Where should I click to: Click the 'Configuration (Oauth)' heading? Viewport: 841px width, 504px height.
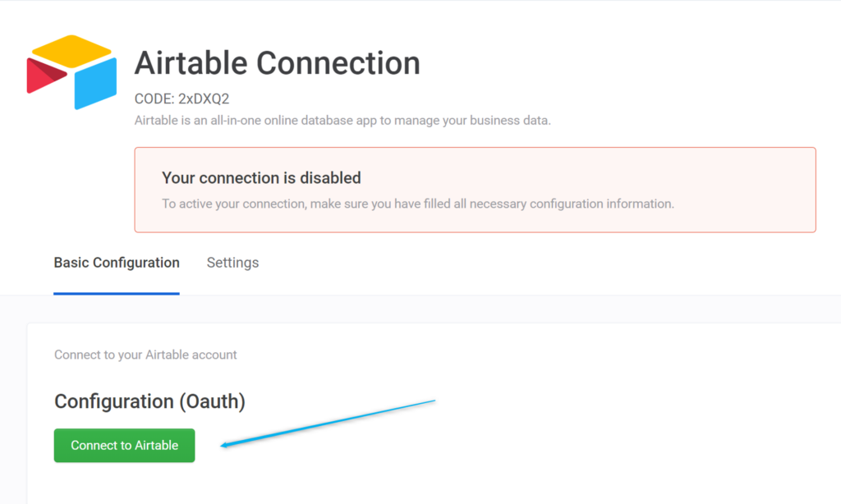click(x=149, y=401)
